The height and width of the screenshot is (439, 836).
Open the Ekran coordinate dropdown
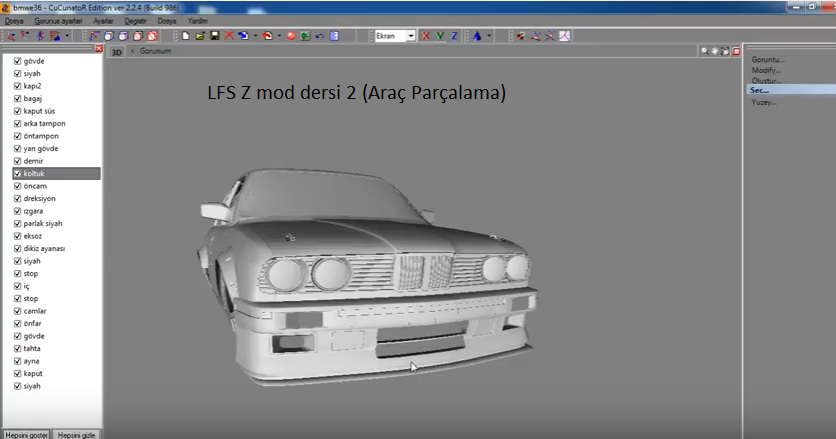411,36
